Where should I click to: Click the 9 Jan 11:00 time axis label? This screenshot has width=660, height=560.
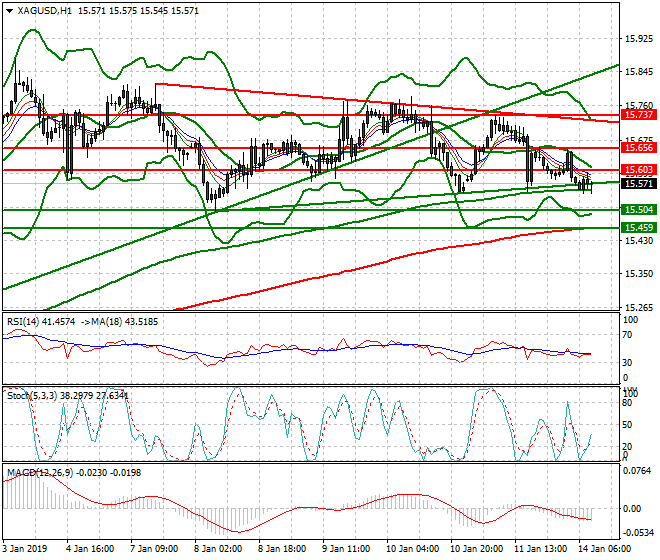pyautogui.click(x=346, y=549)
